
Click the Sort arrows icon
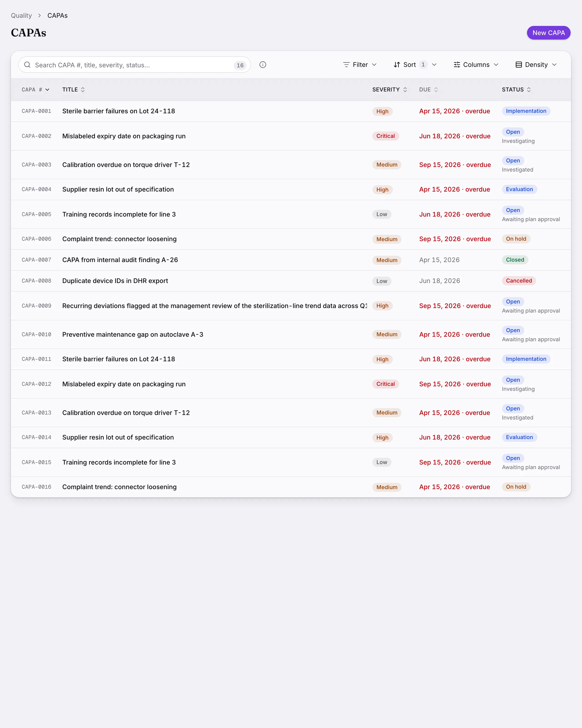(397, 64)
